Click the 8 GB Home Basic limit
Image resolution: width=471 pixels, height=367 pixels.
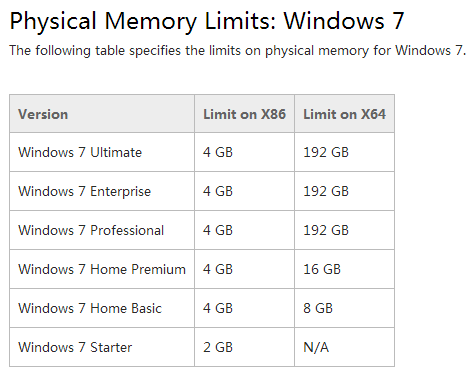click(318, 308)
